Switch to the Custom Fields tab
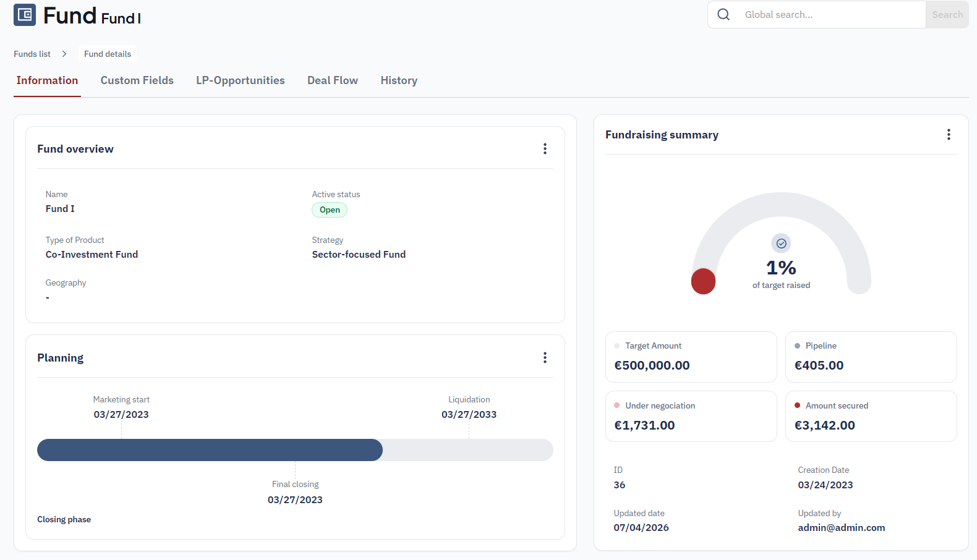This screenshot has width=977, height=560. coord(137,80)
